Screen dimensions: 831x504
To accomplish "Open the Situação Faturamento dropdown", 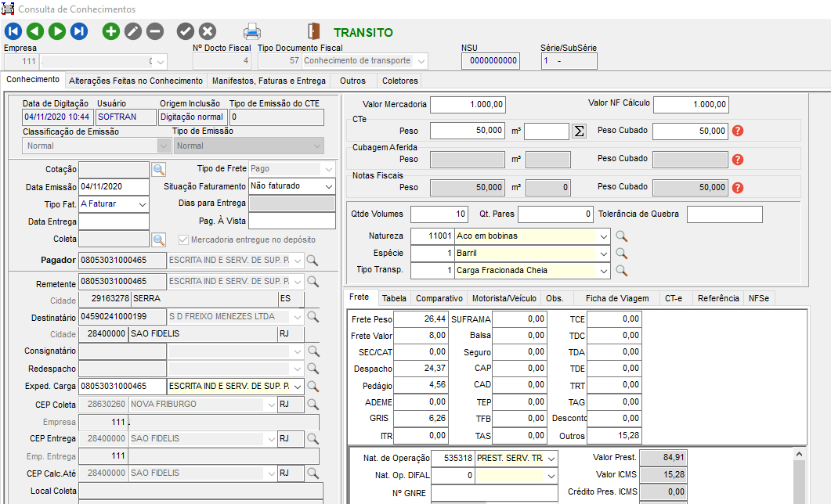I will click(x=327, y=186).
